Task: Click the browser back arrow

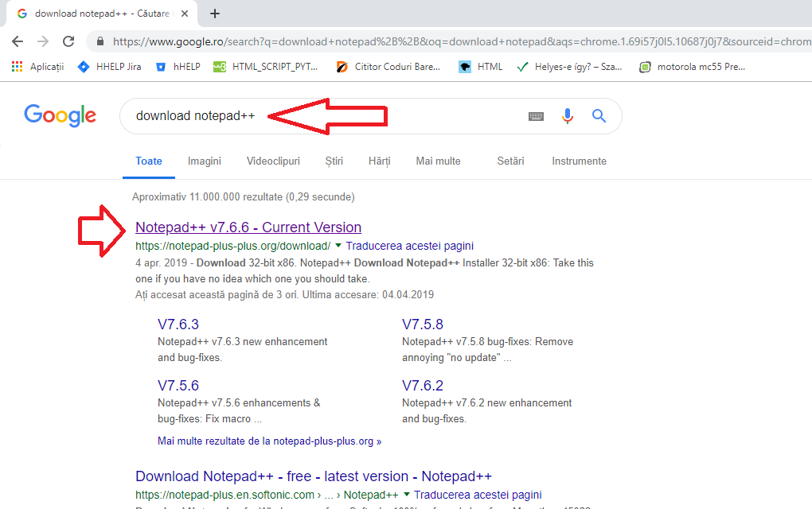Action: click(18, 41)
